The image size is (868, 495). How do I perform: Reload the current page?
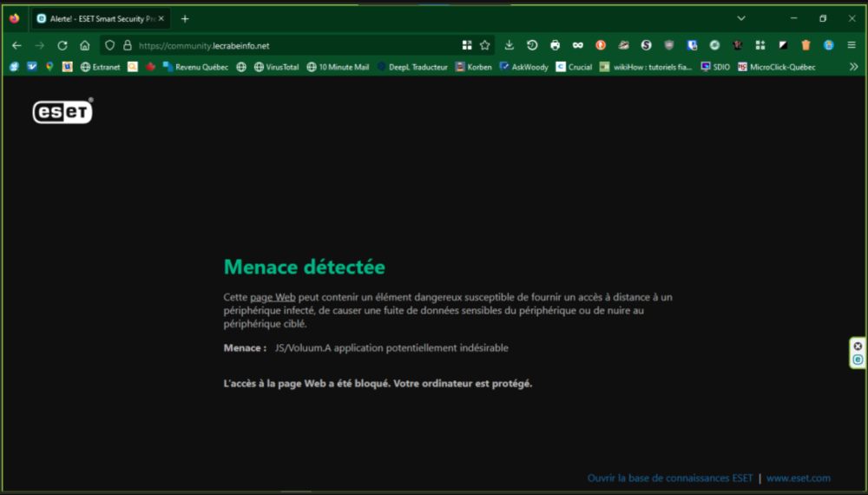(62, 45)
